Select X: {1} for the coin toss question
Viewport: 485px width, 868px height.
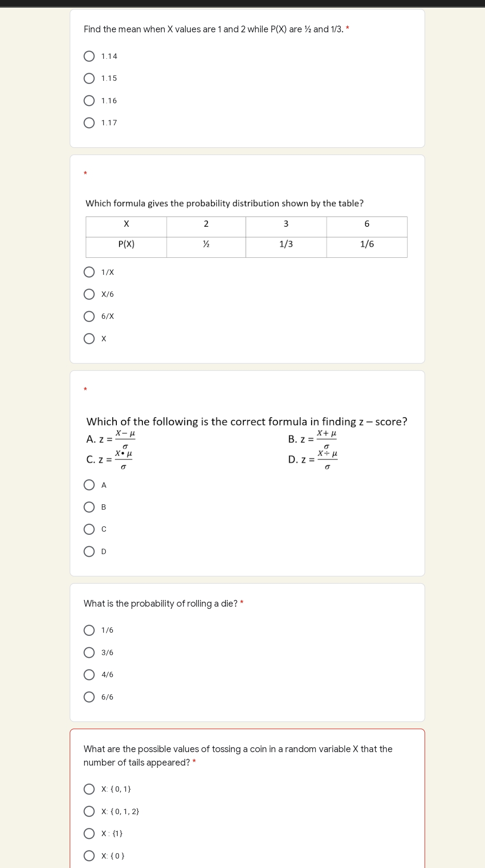[89, 833]
